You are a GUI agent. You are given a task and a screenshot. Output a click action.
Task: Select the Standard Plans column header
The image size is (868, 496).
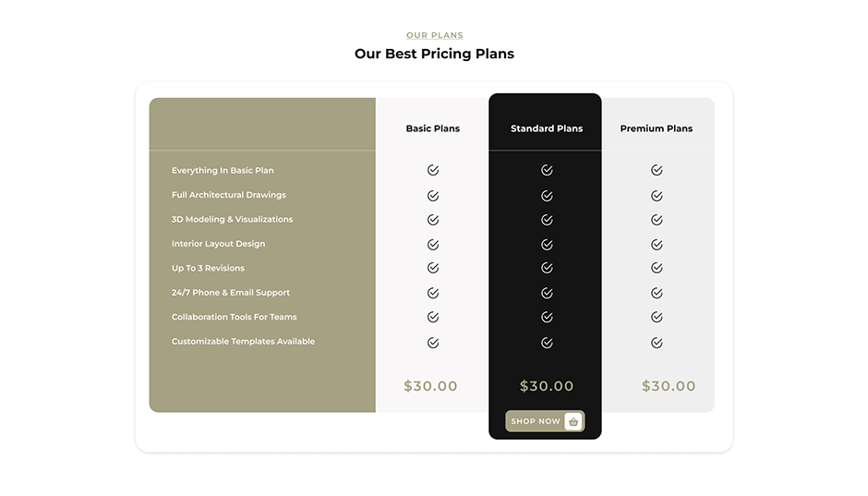(547, 128)
